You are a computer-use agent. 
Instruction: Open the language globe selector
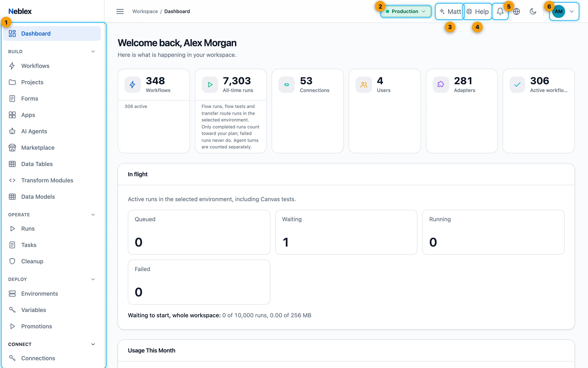pos(516,11)
